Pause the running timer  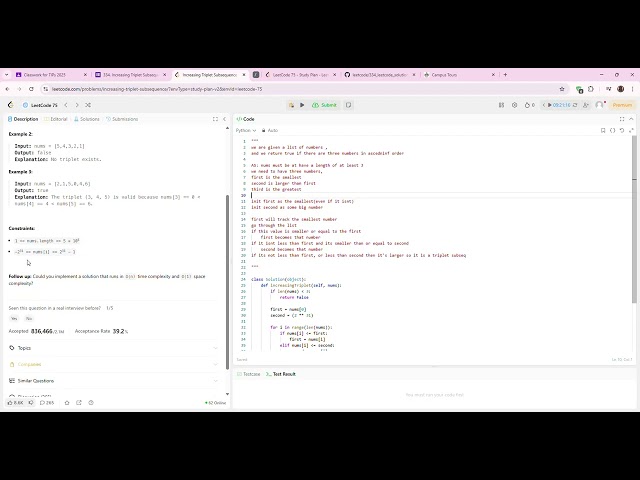point(550,105)
